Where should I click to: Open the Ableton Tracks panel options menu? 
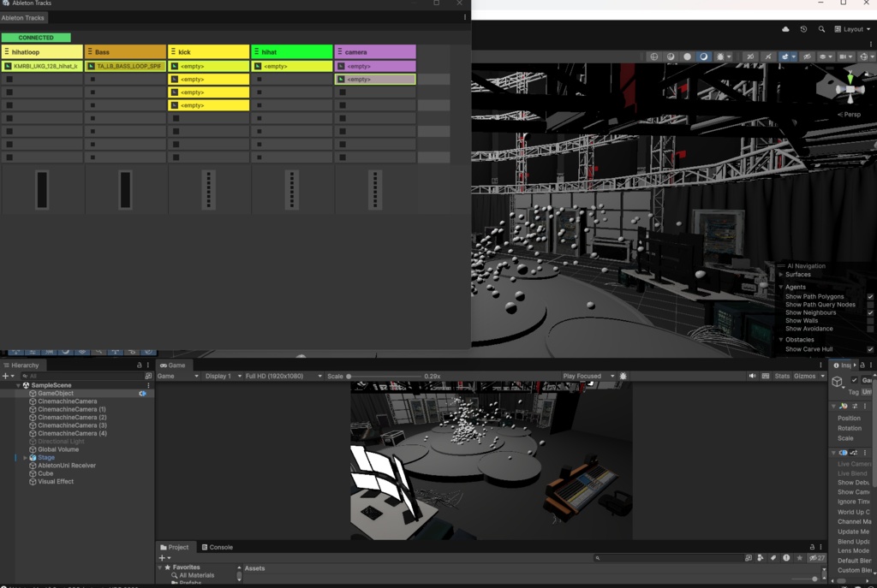click(x=465, y=17)
